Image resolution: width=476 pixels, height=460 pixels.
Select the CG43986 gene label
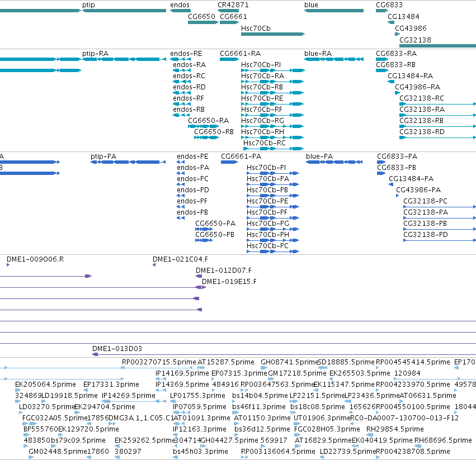click(x=411, y=28)
